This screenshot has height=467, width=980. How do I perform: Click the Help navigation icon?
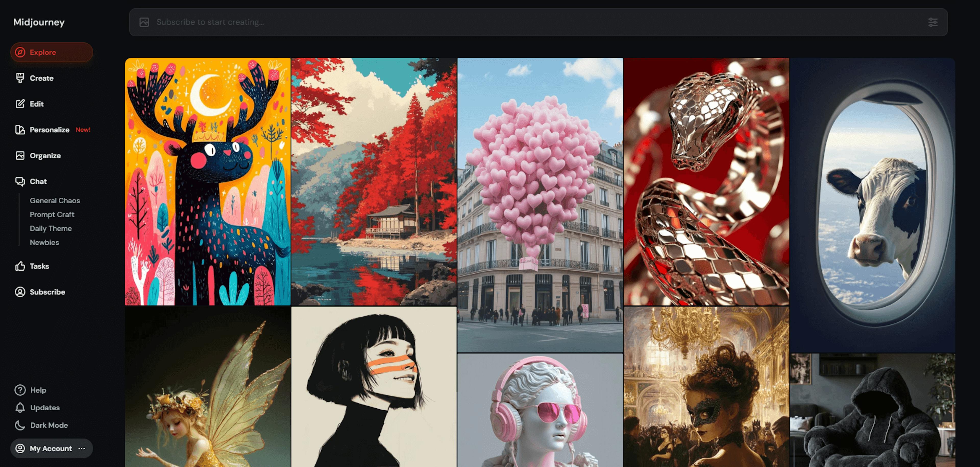(x=20, y=389)
